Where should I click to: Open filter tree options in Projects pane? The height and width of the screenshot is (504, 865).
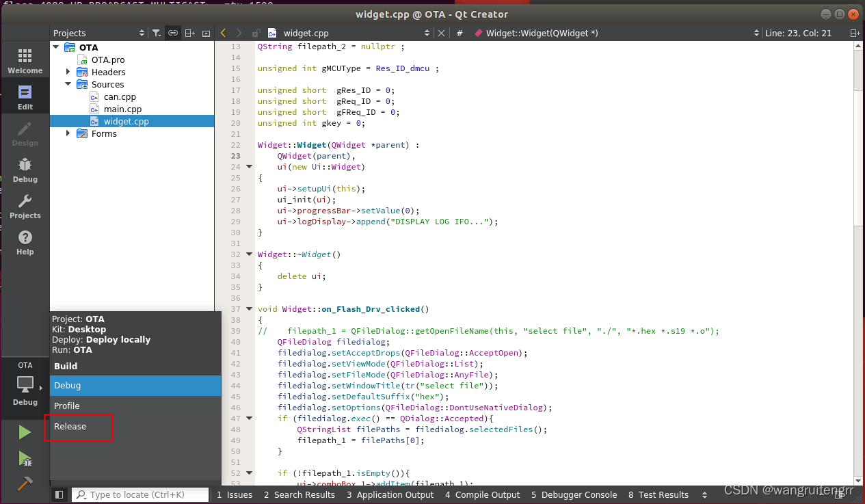[156, 33]
